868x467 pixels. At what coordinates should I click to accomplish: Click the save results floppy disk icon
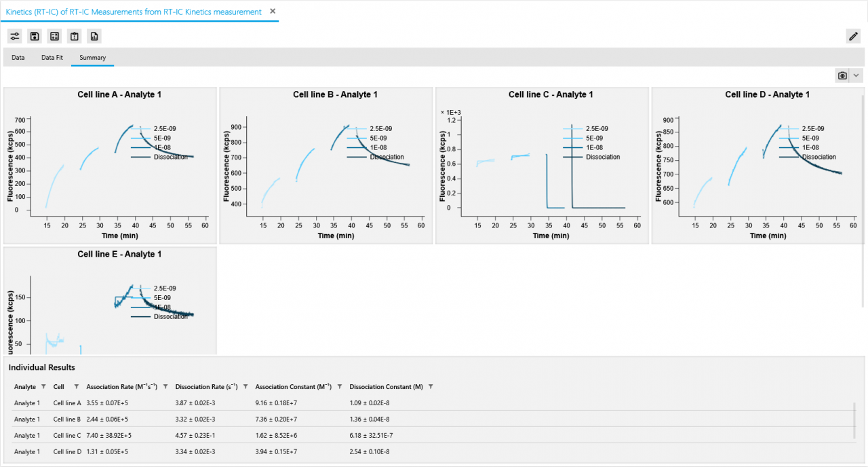(x=34, y=36)
